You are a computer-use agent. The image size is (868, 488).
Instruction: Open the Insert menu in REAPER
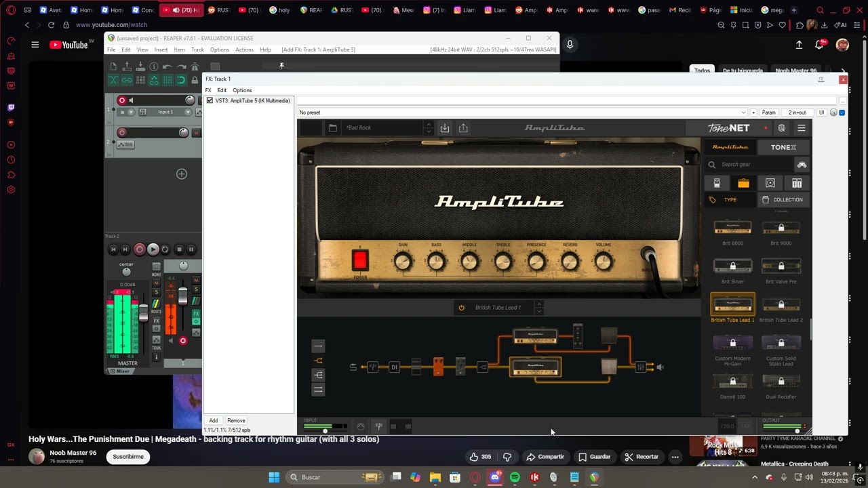pos(161,49)
